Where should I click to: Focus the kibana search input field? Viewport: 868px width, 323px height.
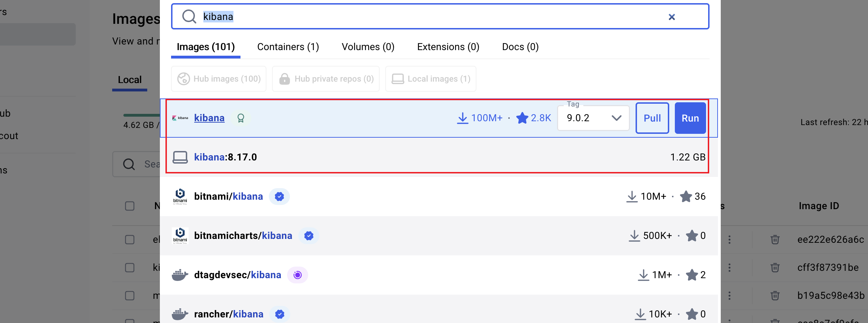pos(440,16)
